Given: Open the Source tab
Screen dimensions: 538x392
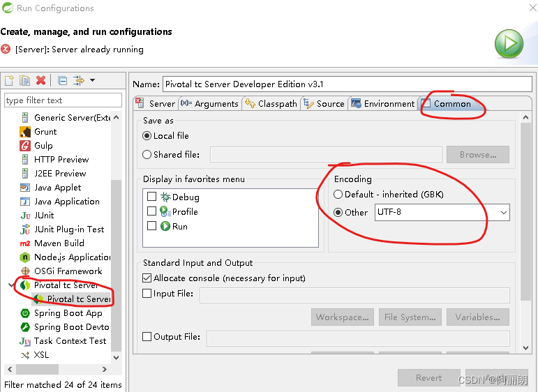Looking at the screenshot, I should pos(324,103).
